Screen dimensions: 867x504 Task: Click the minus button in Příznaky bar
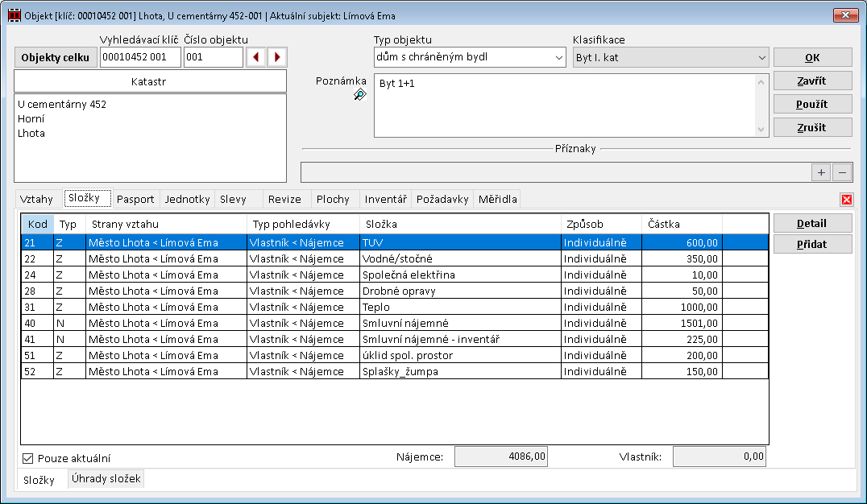(x=841, y=172)
